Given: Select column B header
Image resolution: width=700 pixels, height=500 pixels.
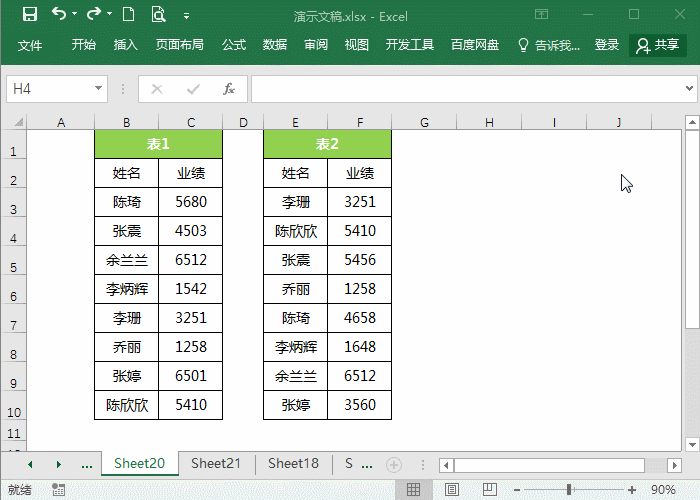Looking at the screenshot, I should coord(126,122).
